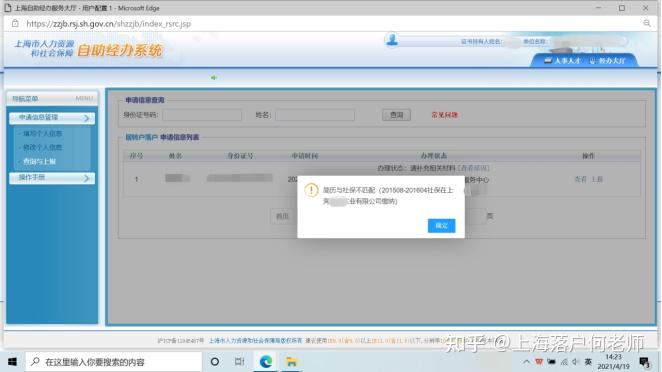This screenshot has height=372, width=662.
Task: Select 填写个人信息 in sidebar
Action: coord(42,133)
